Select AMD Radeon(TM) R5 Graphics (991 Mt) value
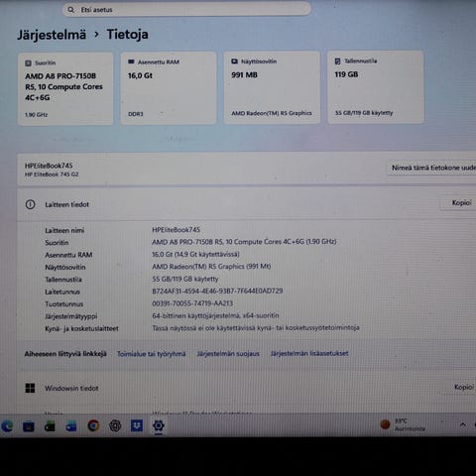 (211, 266)
